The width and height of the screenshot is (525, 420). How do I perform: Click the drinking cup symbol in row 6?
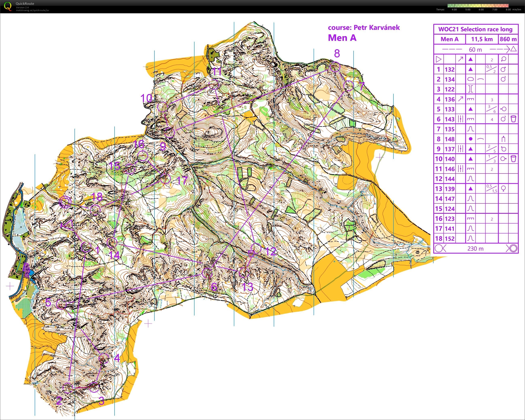click(x=513, y=119)
